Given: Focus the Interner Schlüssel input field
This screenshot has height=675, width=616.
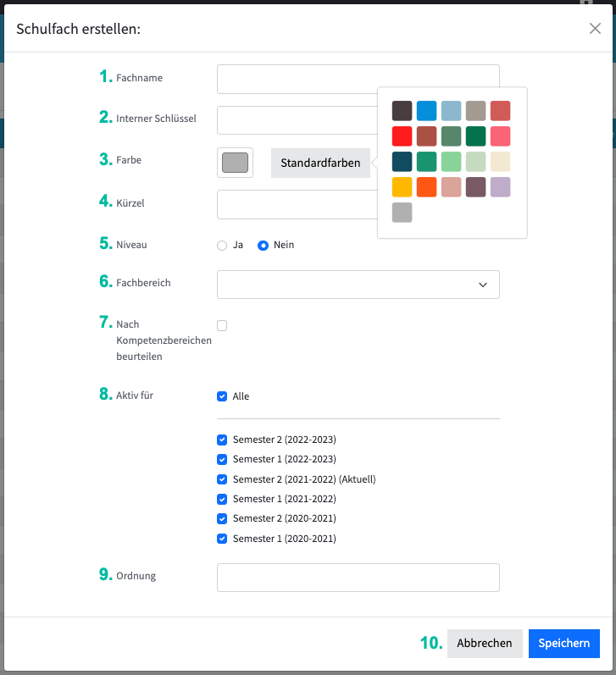Looking at the screenshot, I should click(x=297, y=120).
